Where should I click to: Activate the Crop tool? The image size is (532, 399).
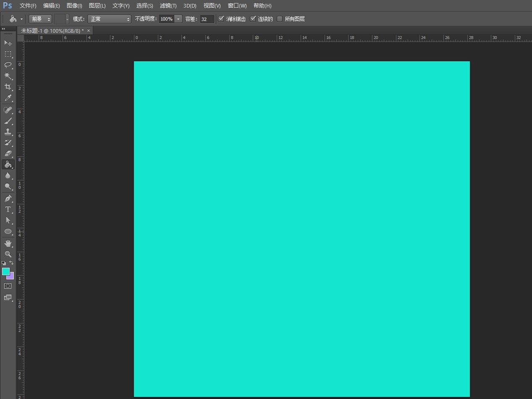click(x=8, y=87)
